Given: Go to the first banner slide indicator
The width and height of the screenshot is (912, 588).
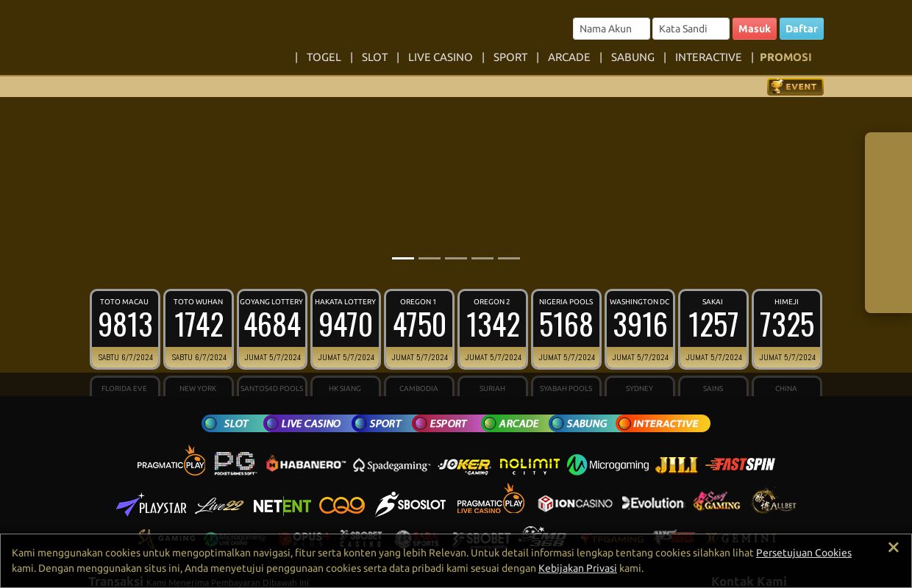Looking at the screenshot, I should point(403,258).
